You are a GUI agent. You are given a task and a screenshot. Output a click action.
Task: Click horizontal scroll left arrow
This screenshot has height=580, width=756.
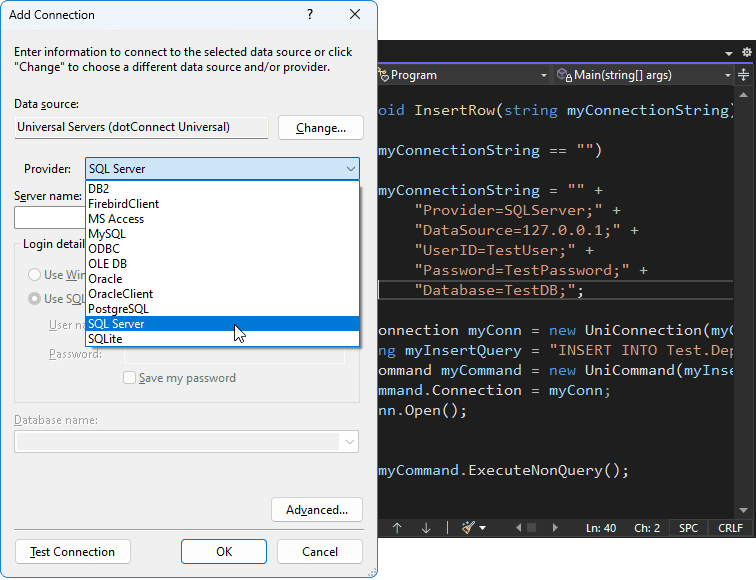(x=519, y=527)
